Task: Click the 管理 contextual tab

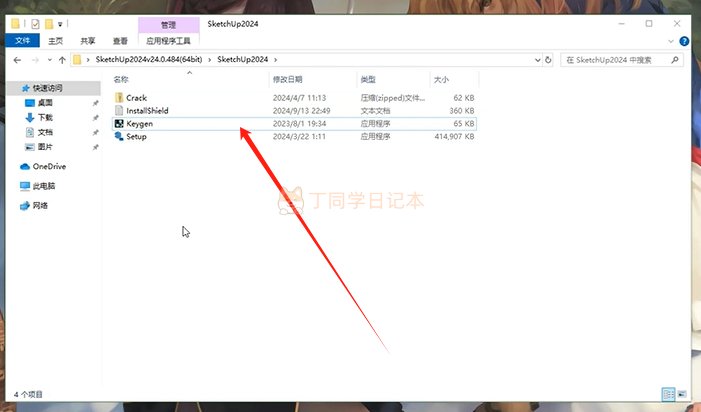Action: [x=169, y=25]
